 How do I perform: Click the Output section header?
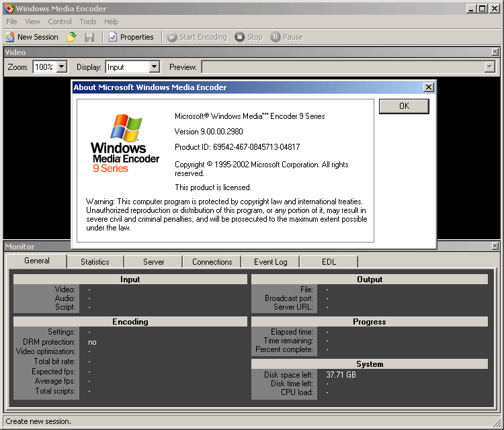coord(370,279)
